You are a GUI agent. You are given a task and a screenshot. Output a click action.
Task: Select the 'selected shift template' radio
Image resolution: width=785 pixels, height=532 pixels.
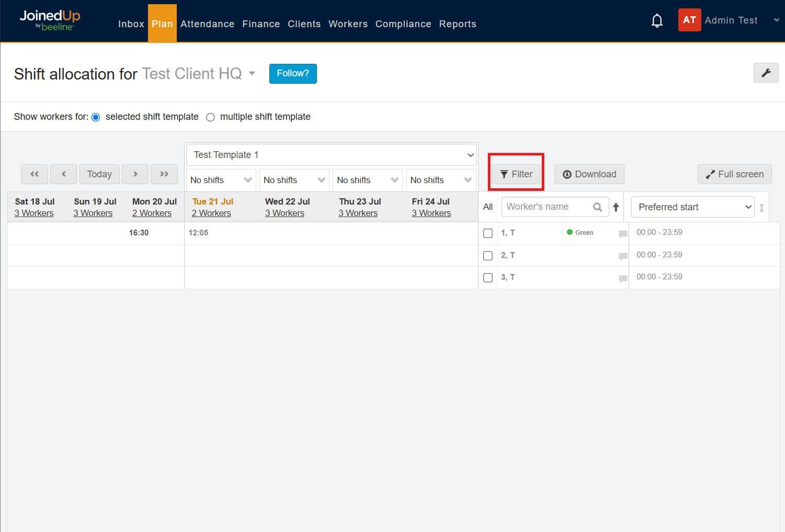tap(96, 117)
